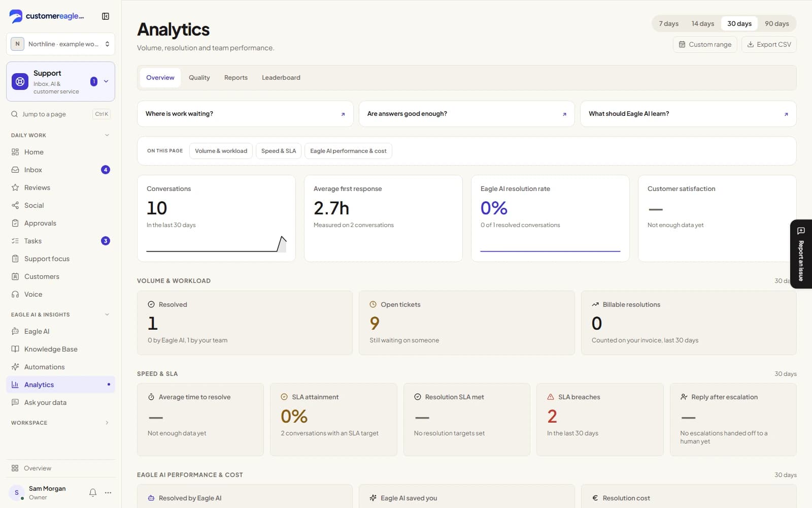Open notifications bell icon
The image size is (812, 508).
pyautogui.click(x=93, y=492)
